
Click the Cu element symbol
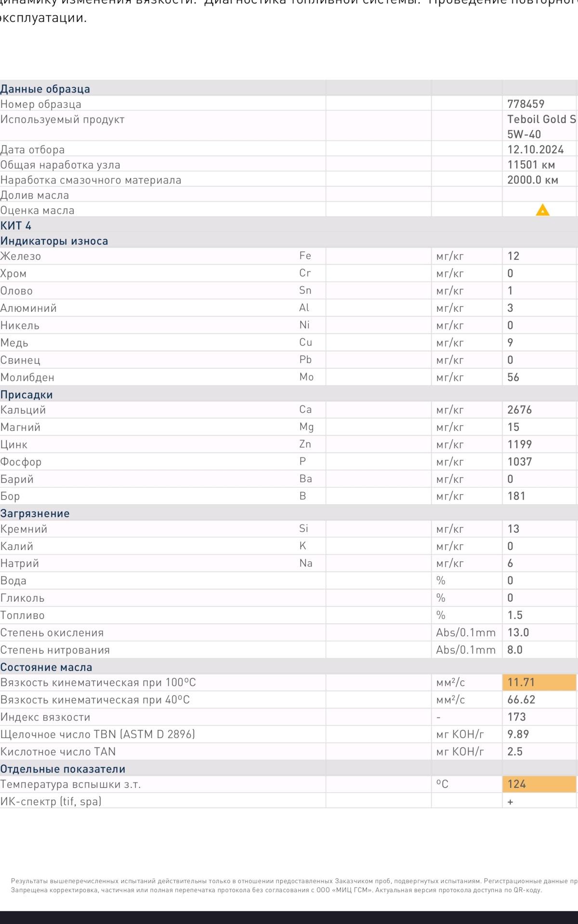[306, 343]
